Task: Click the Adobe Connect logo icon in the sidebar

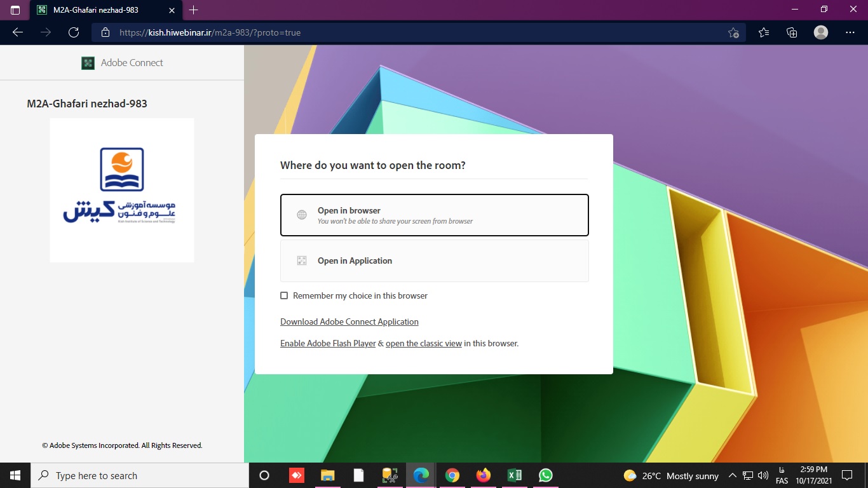Action: click(x=88, y=63)
